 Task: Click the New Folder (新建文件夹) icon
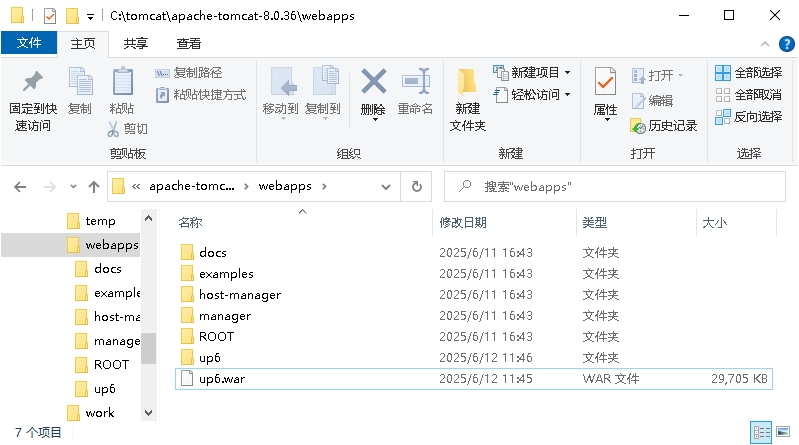pos(467,82)
